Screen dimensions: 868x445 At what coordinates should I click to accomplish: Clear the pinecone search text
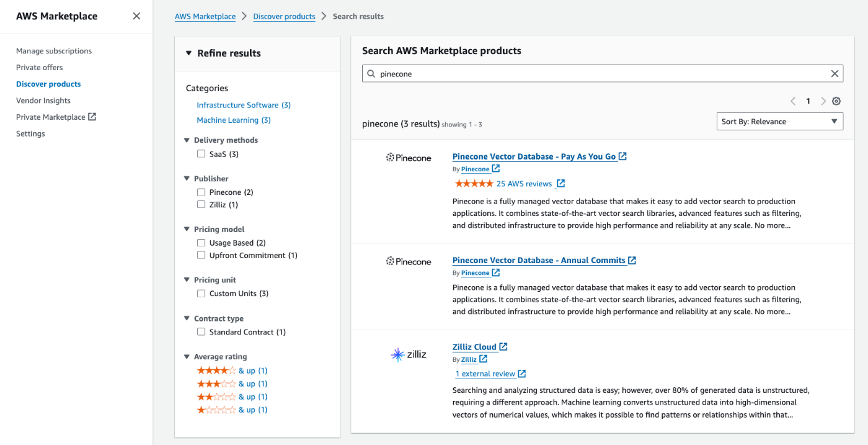pyautogui.click(x=835, y=74)
